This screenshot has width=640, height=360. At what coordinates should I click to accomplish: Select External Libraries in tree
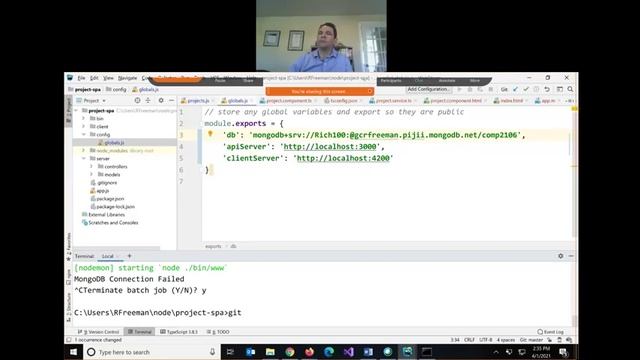[107, 215]
